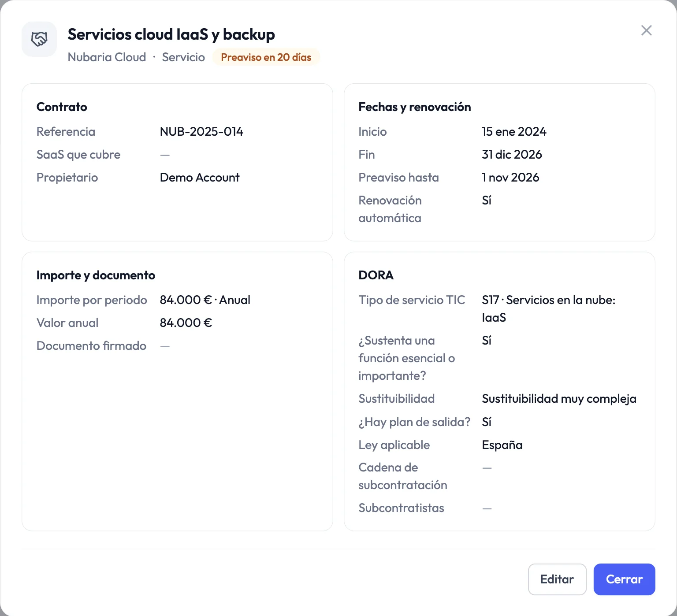Click the amount '84.000 € · Anual'
This screenshot has height=616, width=677.
point(205,300)
